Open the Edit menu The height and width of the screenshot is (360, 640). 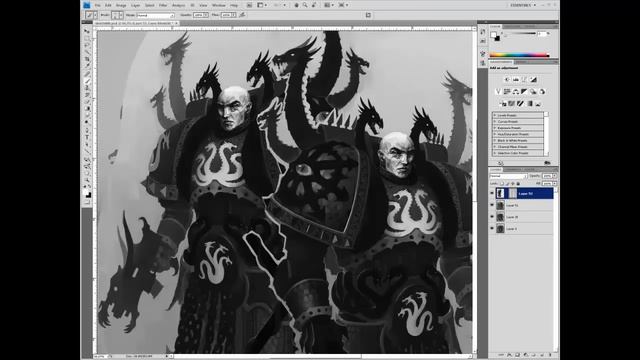coord(108,5)
